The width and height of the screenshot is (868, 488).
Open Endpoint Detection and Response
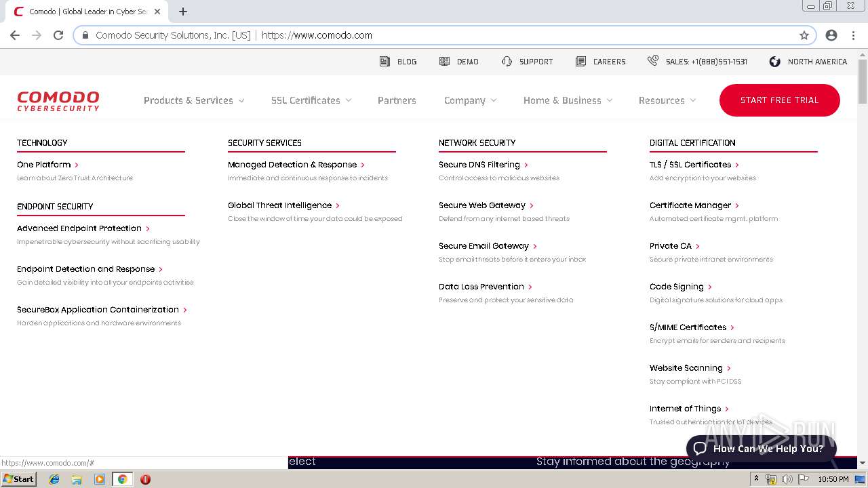86,269
